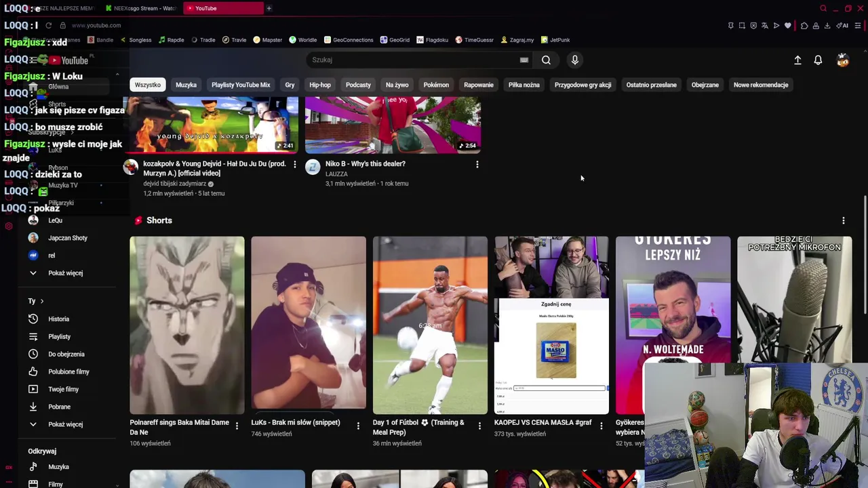868x488 pixels.
Task: Open options for KAOPEJ VS CENA MASŁA short
Action: (x=601, y=426)
